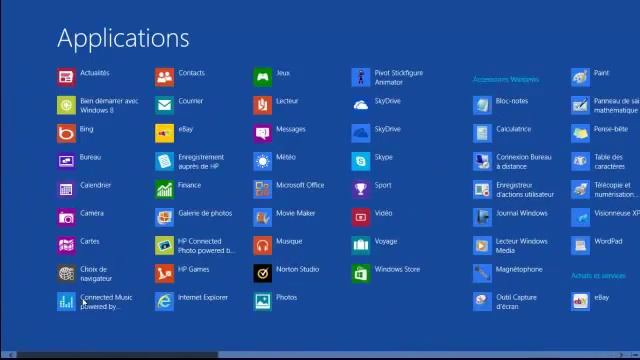Open the Magnétophone recorder icon
The height and width of the screenshot is (360, 640).
coord(482,273)
